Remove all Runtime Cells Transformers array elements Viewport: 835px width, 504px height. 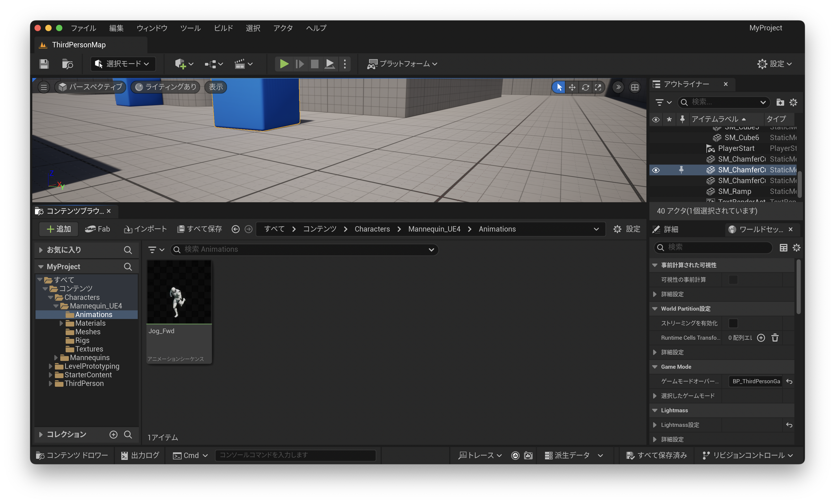[775, 338]
